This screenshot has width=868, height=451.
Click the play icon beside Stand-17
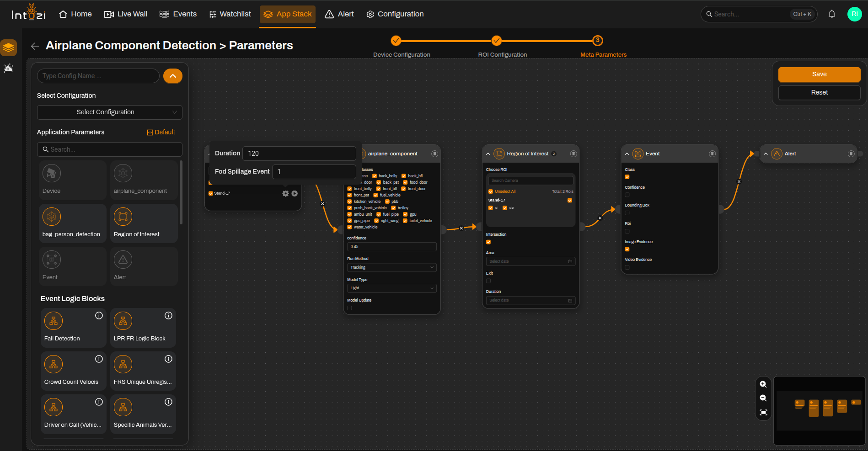[x=295, y=194]
